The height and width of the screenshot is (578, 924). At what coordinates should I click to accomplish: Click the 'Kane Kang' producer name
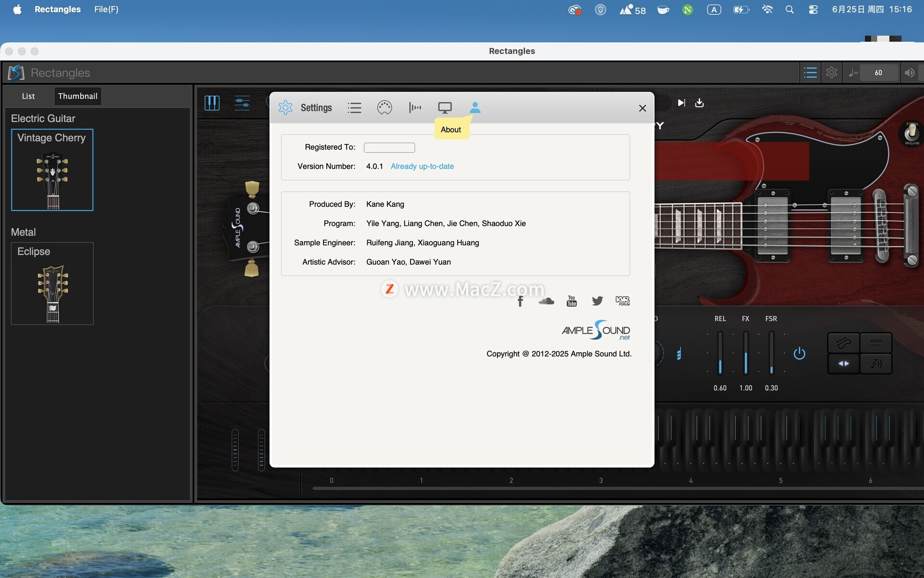385,204
